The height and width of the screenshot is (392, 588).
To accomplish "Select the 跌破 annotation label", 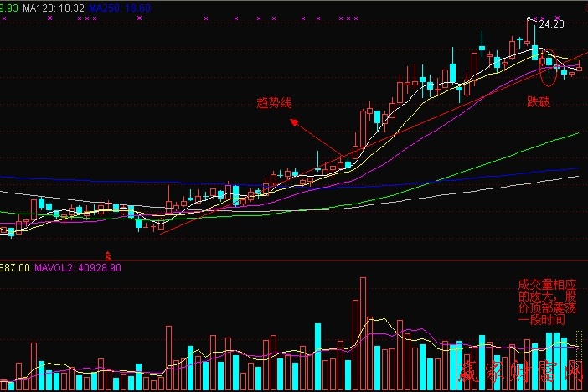I will 539,101.
